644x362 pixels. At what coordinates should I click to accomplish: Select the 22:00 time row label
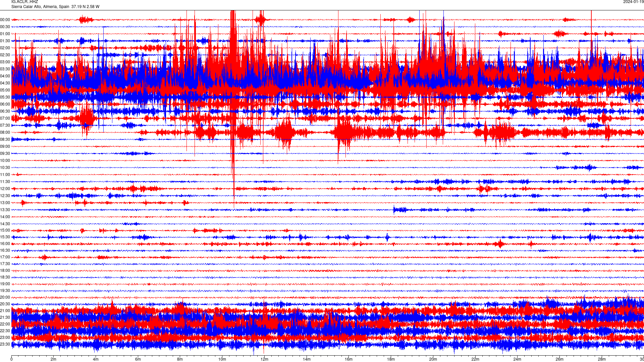[x=5, y=324]
